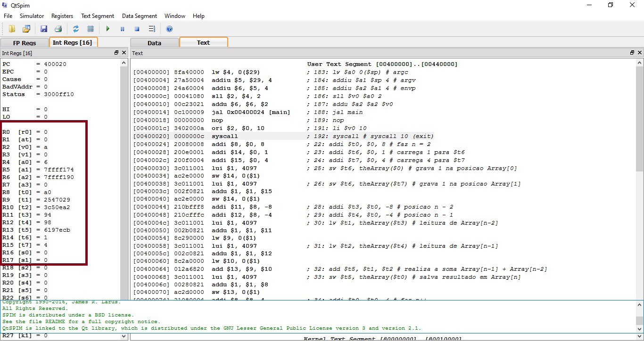
Task: Click the Reinitialize and Load File icon
Action: [26, 29]
